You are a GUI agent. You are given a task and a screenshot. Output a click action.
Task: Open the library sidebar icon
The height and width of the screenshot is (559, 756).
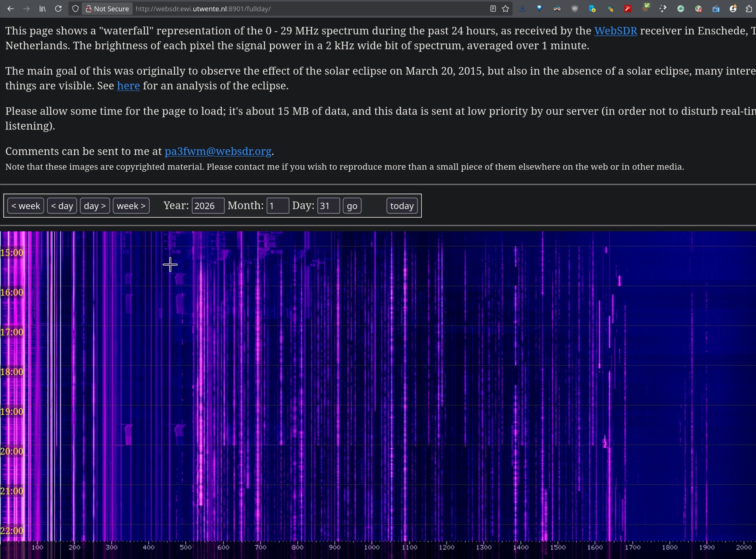pyautogui.click(x=43, y=9)
